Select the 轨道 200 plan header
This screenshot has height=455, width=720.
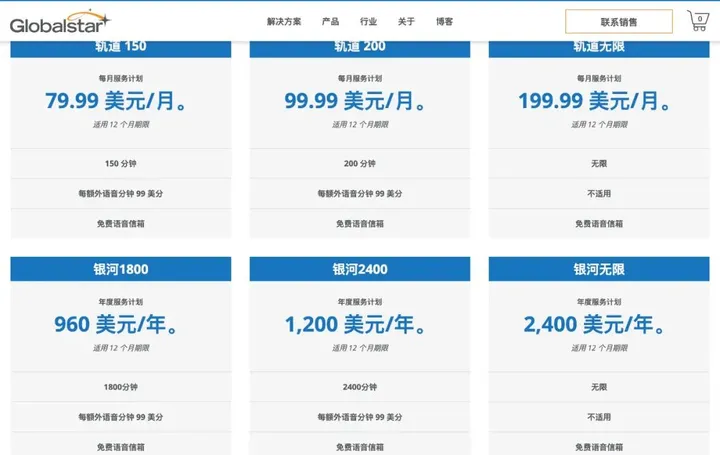360,49
